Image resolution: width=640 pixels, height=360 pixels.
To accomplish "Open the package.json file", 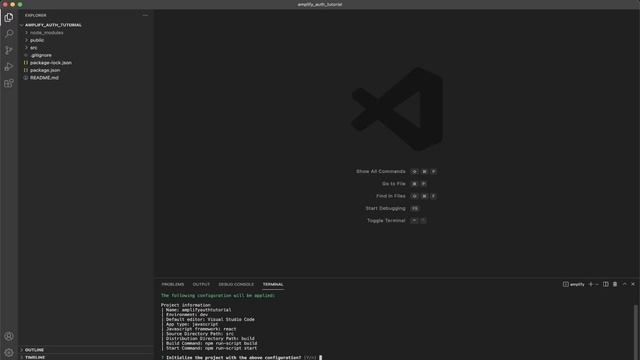I will coord(45,70).
